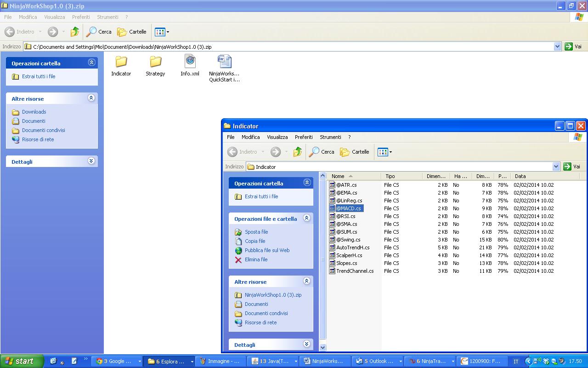Toggle Cartelle in the Indicator window toolbar
The width and height of the screenshot is (588, 368).
pyautogui.click(x=355, y=152)
